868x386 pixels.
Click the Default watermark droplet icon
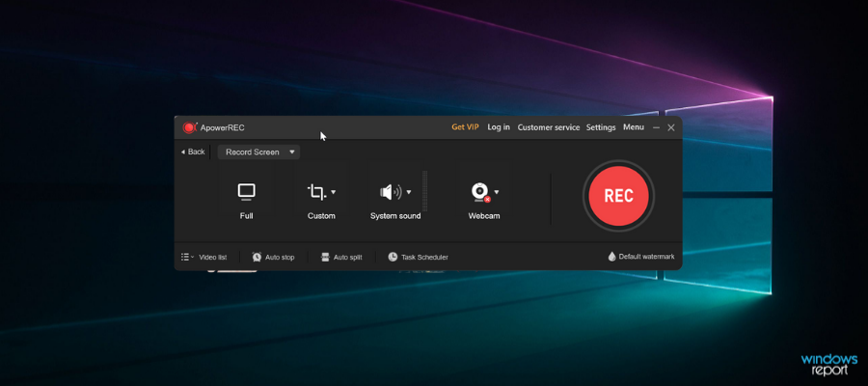coord(611,257)
